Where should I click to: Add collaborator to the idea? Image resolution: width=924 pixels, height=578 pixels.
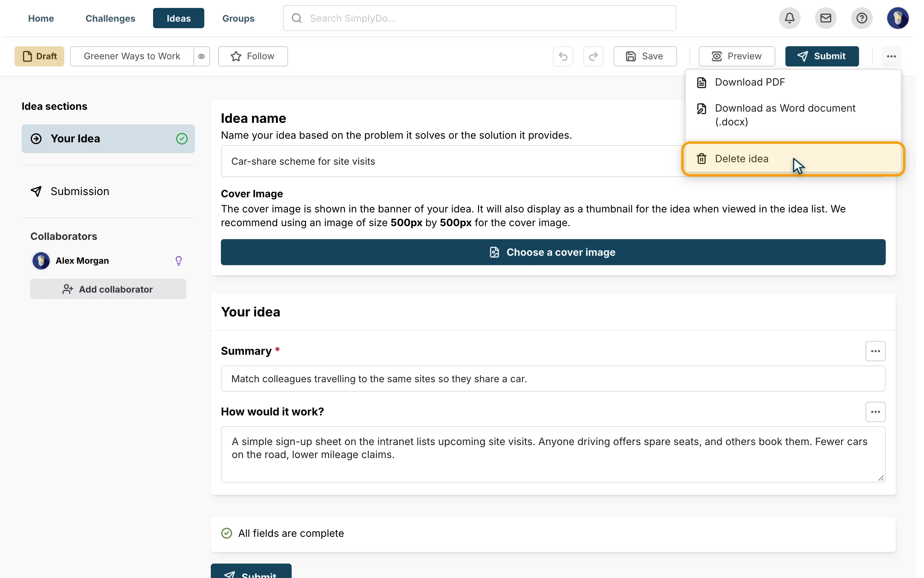pyautogui.click(x=108, y=289)
